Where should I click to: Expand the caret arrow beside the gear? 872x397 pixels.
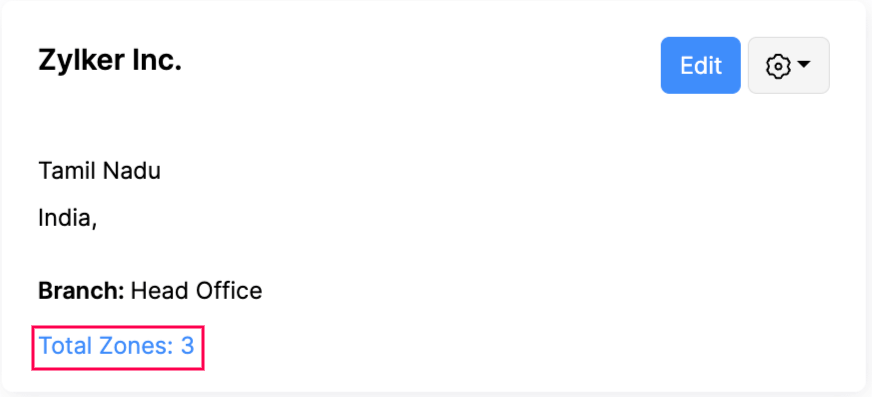(x=803, y=65)
